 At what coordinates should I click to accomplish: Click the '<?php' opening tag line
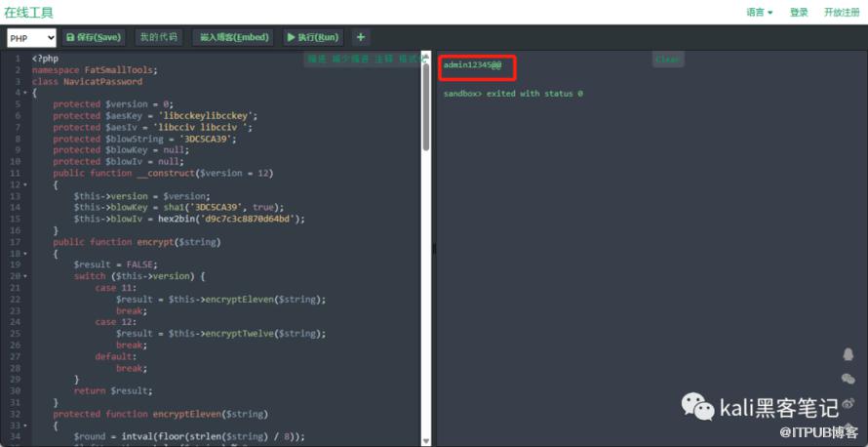45,59
